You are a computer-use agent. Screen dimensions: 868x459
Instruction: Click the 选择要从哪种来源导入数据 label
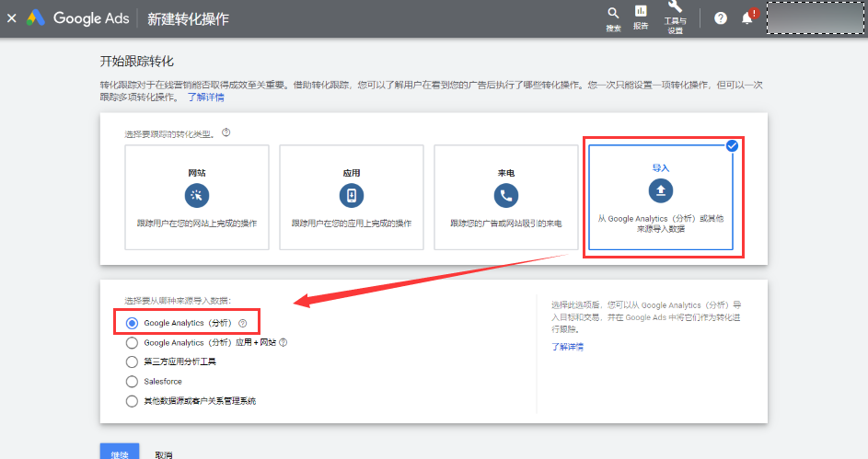178,301
